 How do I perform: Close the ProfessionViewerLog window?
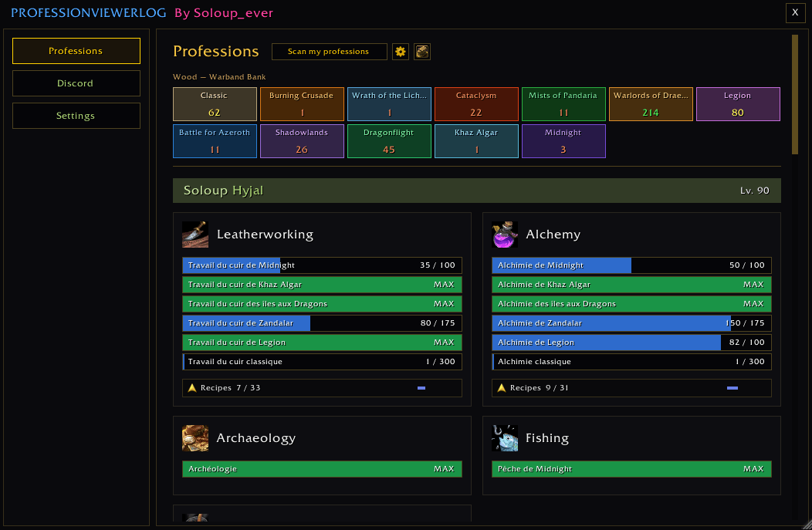coord(795,12)
